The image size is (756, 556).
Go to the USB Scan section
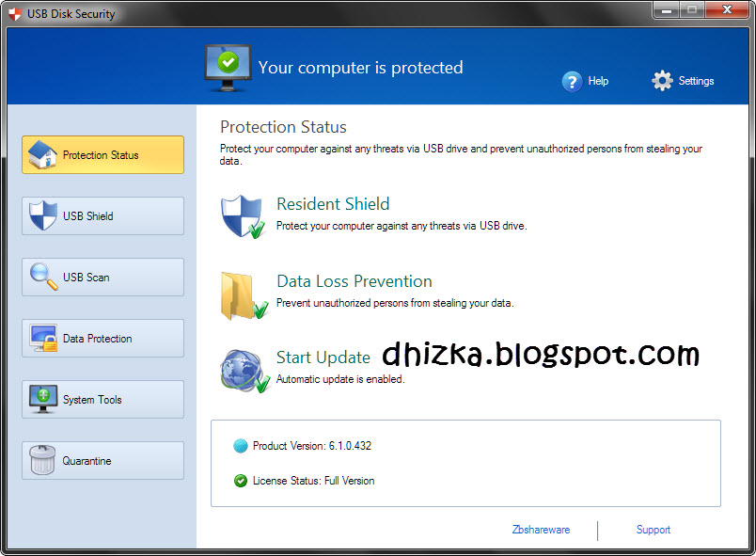(102, 277)
